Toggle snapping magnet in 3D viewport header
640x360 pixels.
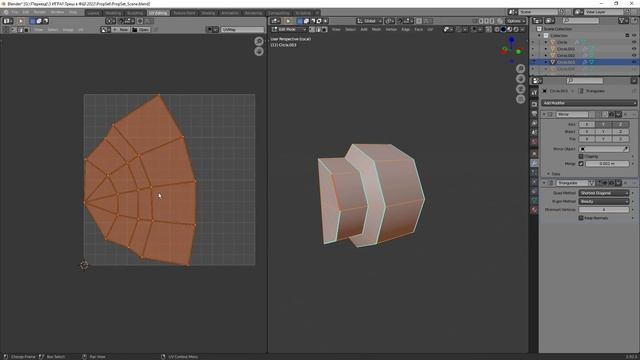pos(400,21)
